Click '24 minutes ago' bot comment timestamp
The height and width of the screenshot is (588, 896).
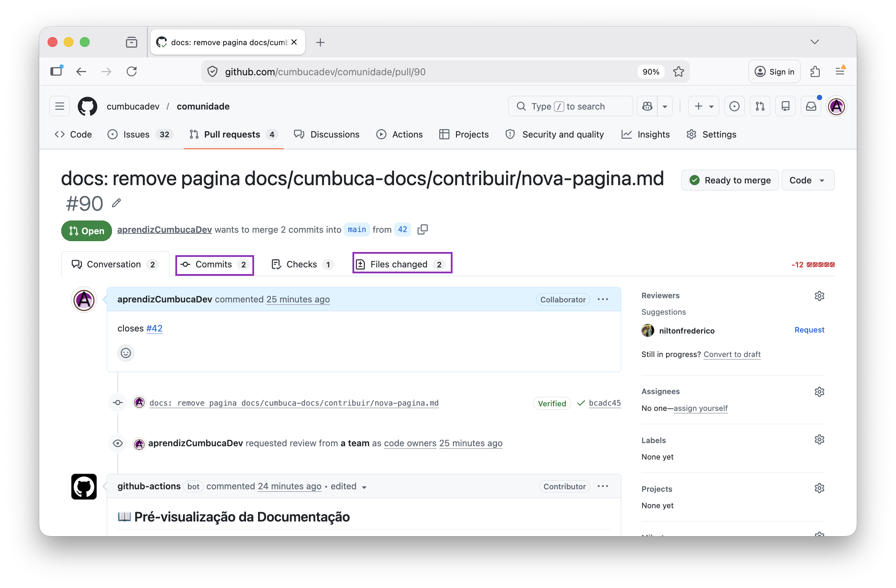pyautogui.click(x=289, y=486)
